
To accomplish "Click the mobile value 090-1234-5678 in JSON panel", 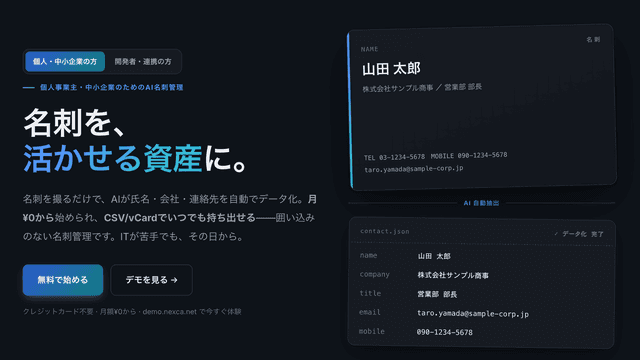I will pos(444,332).
